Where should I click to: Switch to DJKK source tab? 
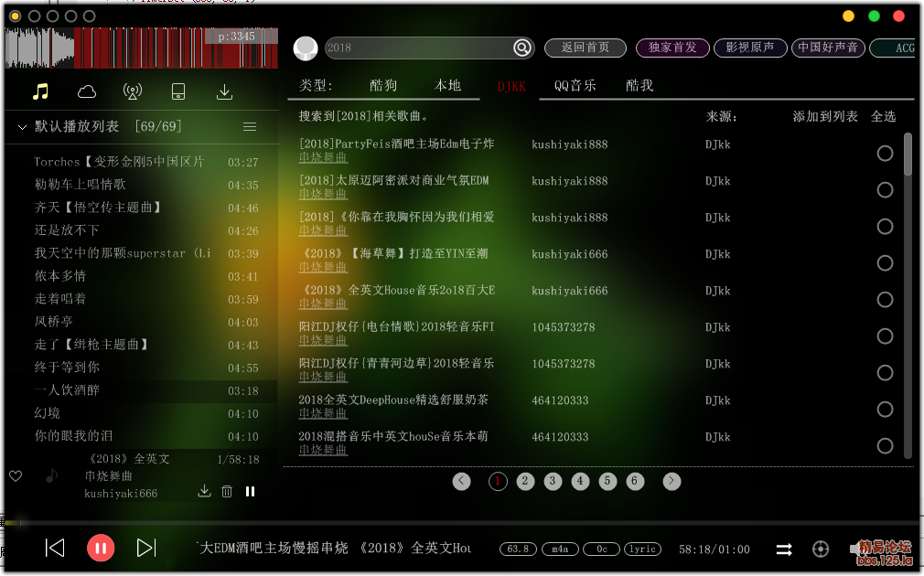[x=510, y=87]
